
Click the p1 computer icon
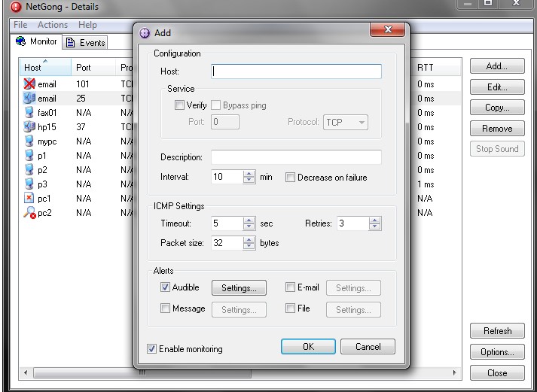tap(29, 156)
